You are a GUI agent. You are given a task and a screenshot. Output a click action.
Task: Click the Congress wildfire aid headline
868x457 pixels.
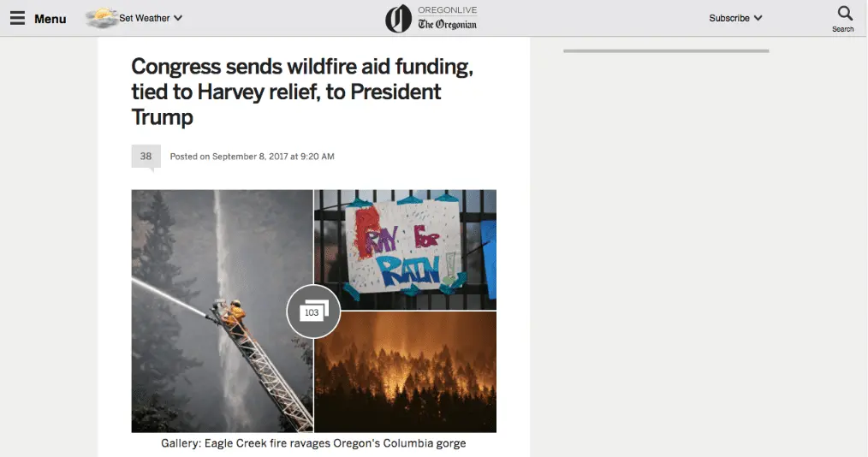(302, 92)
